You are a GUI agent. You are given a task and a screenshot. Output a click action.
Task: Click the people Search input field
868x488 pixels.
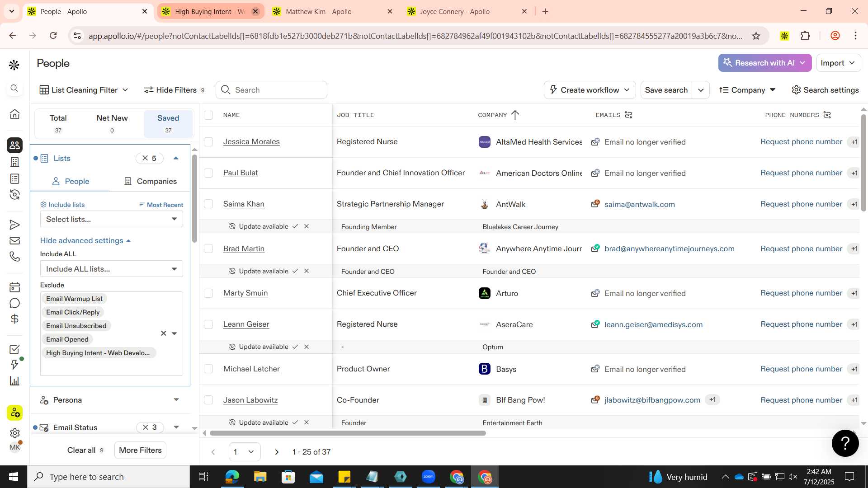click(271, 90)
